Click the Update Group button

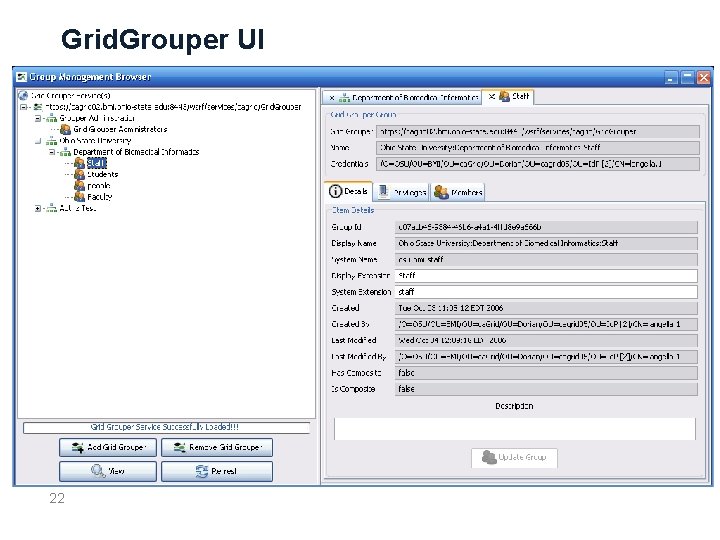point(514,457)
